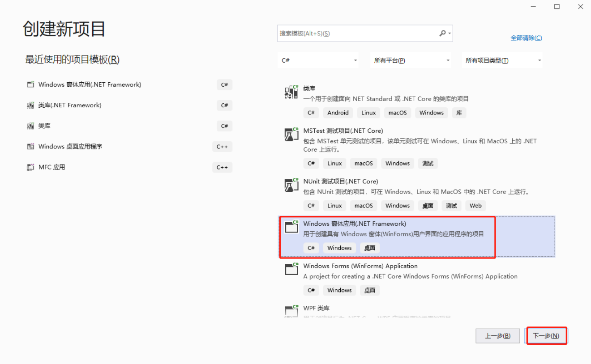Click the Android tag under 类库
Image resolution: width=591 pixels, height=364 pixels.
click(x=338, y=113)
